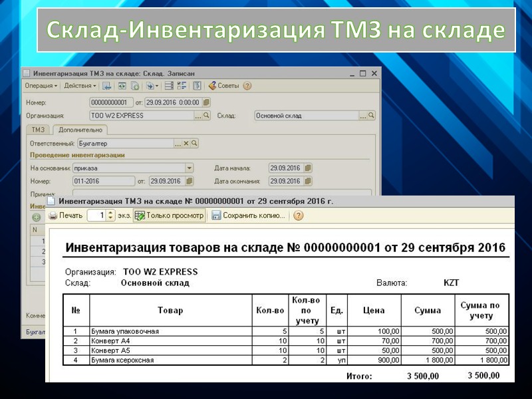Open the Действия dropdown menu
Screen dimensions: 532x399
80,86
